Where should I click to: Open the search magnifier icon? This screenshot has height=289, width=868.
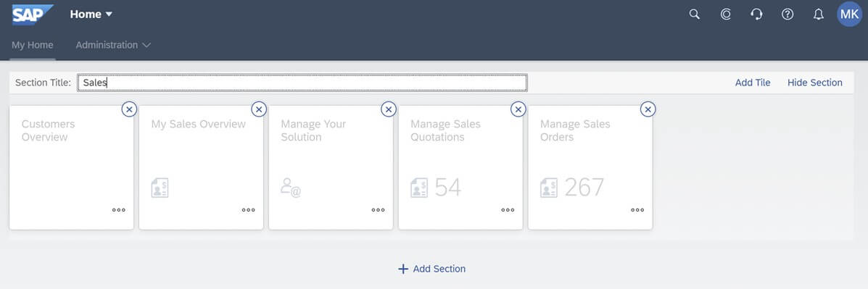[694, 14]
